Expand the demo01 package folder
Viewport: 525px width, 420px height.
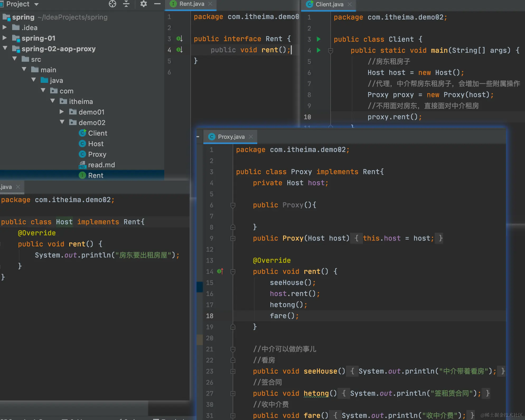click(62, 112)
